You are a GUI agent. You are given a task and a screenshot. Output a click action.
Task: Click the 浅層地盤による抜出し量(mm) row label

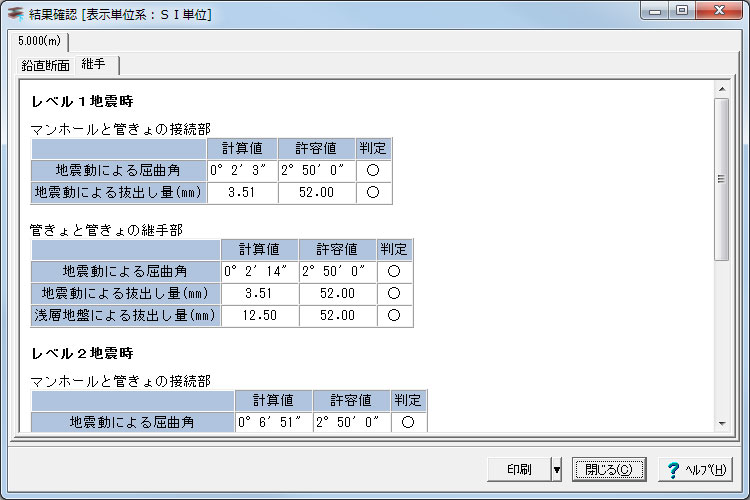tap(125, 315)
